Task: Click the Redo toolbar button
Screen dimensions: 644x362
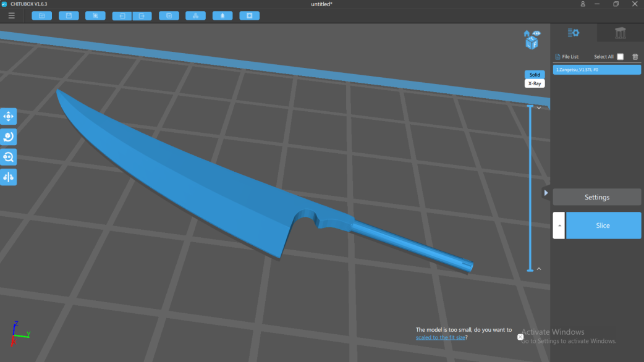Action: pos(142,16)
